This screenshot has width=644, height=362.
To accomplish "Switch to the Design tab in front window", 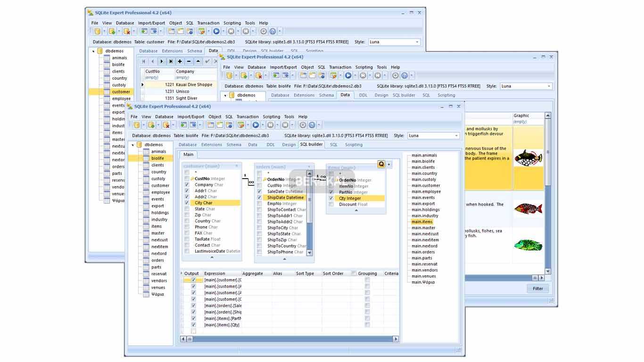I will point(289,145).
